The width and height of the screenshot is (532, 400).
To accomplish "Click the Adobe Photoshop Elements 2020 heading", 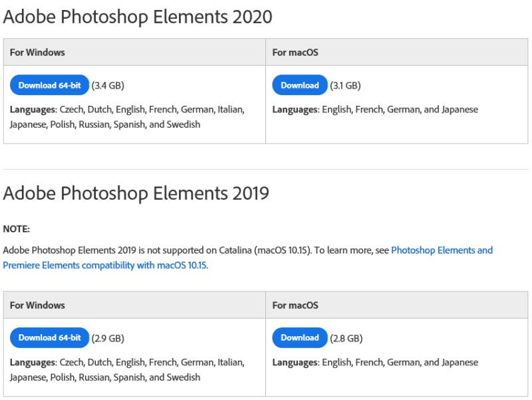I will (x=138, y=17).
